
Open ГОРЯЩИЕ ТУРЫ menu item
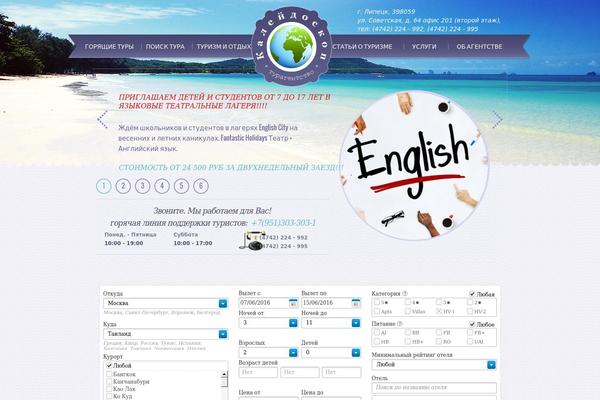point(109,47)
